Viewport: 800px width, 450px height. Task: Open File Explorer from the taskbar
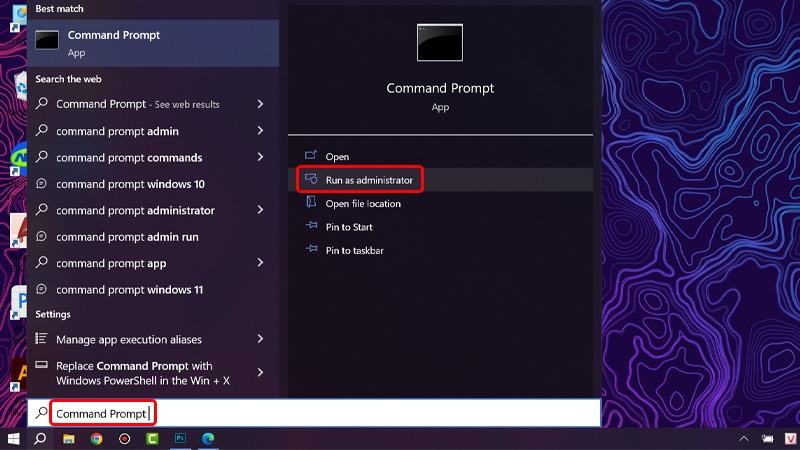point(68,439)
